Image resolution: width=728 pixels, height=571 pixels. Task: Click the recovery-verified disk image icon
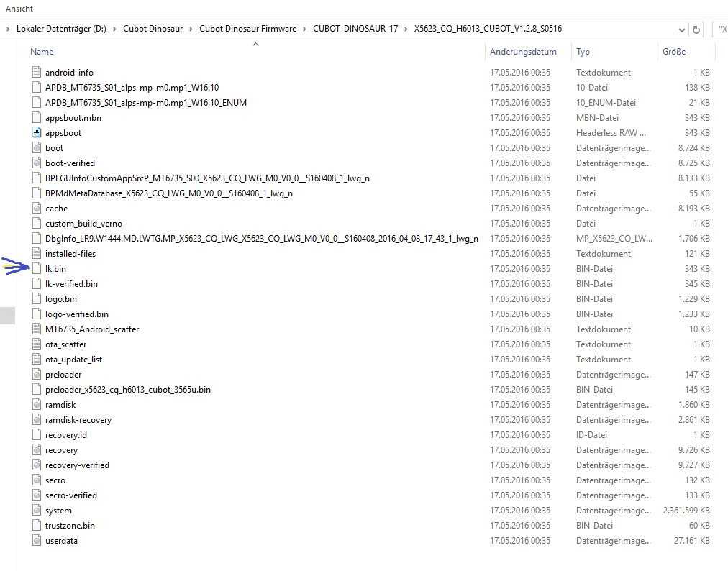[x=37, y=465]
